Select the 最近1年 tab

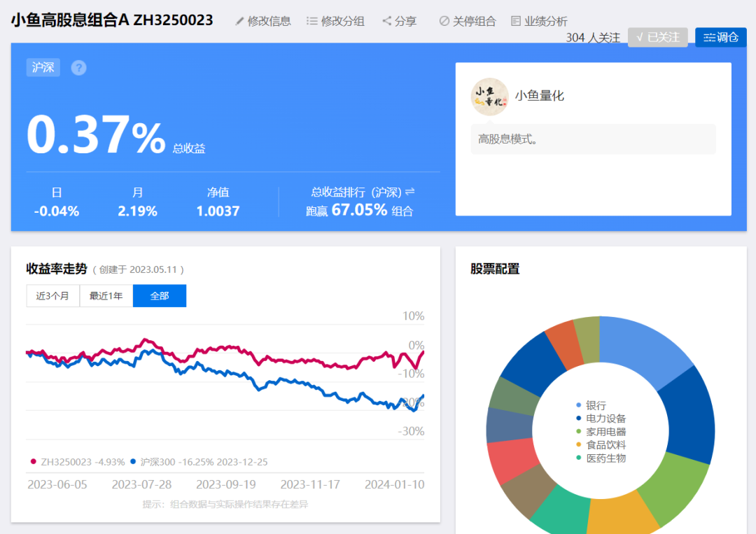click(x=106, y=295)
